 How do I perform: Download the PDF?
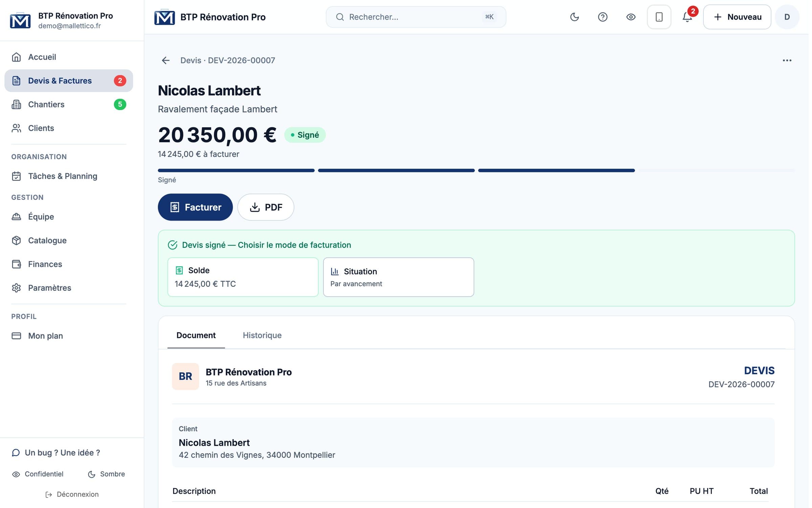pos(266,207)
